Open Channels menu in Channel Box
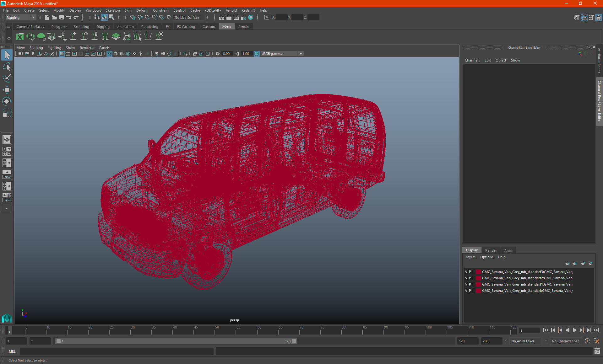 point(472,60)
